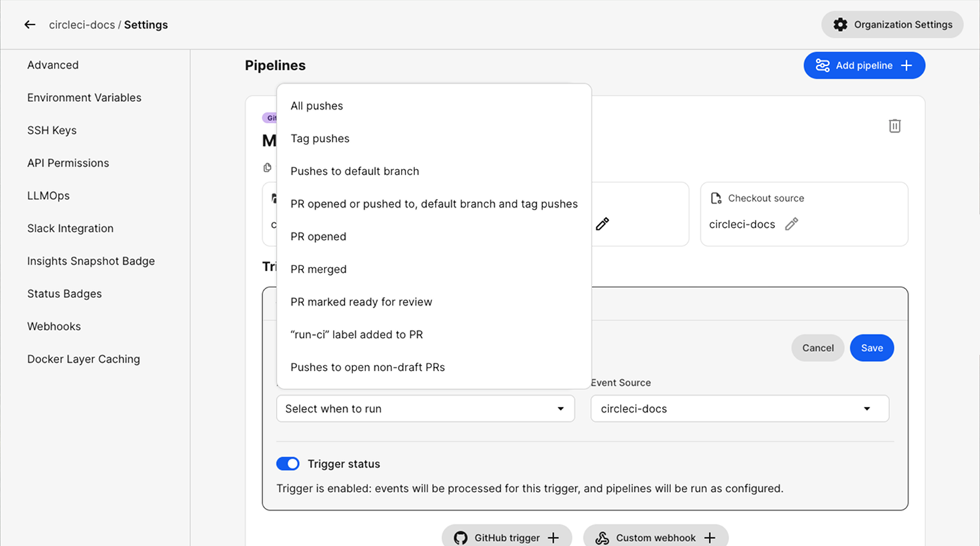Click pencil icon beside the dropdown menu
Screen dimensions: 980x546
602,224
